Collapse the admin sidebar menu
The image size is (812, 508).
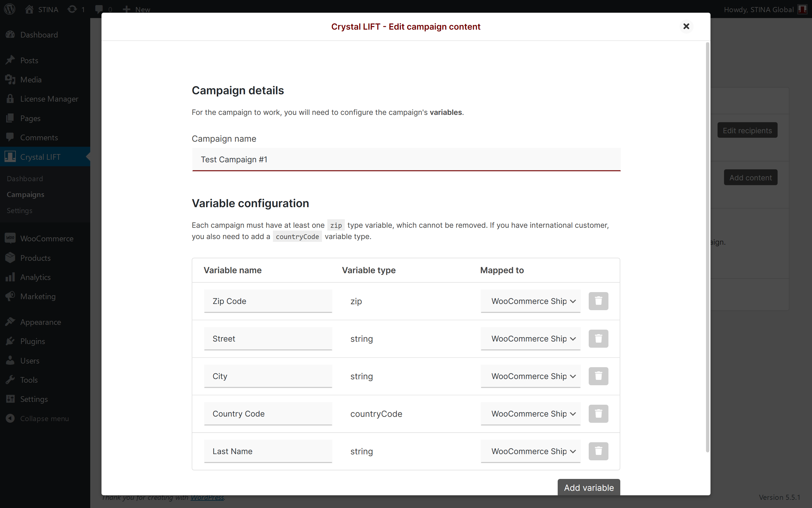click(x=45, y=419)
